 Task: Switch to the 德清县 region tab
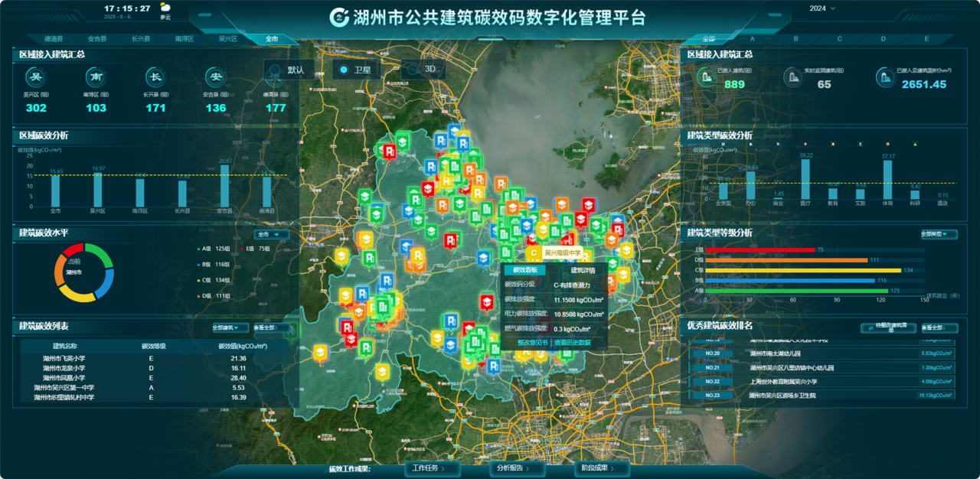53,38
